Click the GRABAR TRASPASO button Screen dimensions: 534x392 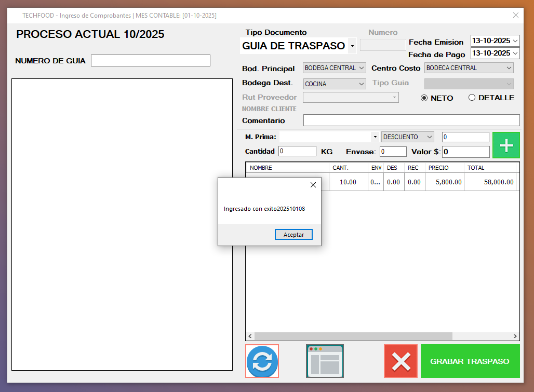470,361
